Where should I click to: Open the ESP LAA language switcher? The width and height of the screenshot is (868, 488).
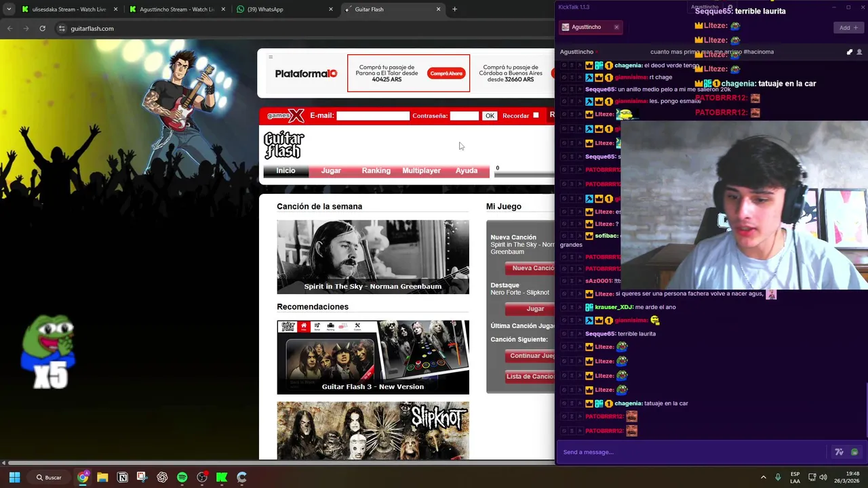(x=795, y=477)
